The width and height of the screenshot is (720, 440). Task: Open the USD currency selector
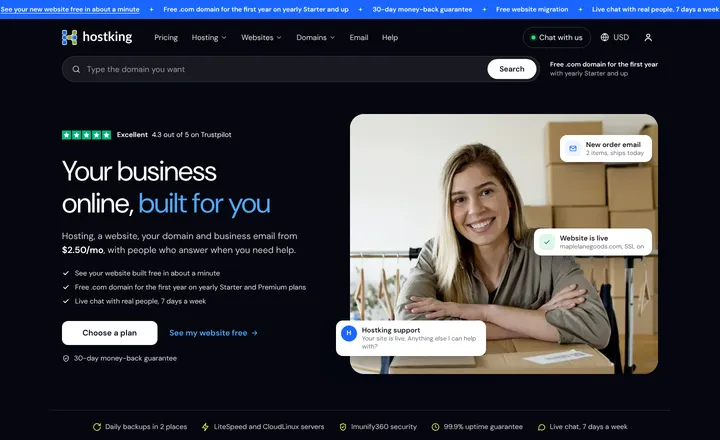click(615, 37)
